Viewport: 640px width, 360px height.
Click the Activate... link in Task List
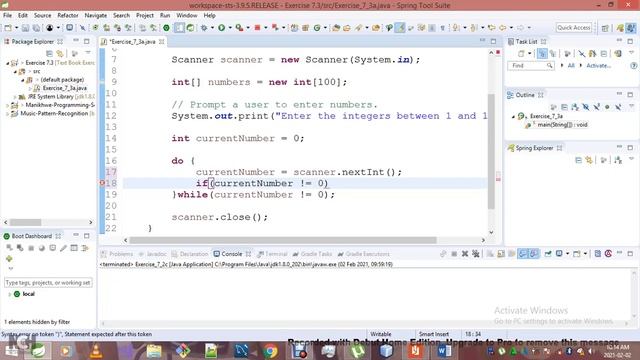[599, 65]
